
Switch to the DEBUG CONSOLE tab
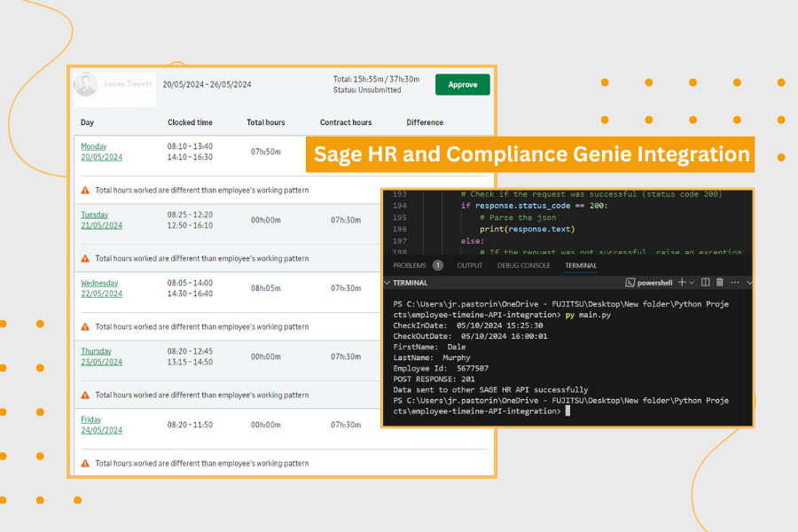point(525,265)
